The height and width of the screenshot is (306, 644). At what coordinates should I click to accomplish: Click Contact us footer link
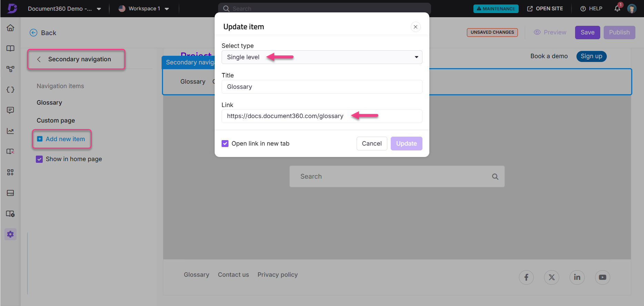coord(233,275)
